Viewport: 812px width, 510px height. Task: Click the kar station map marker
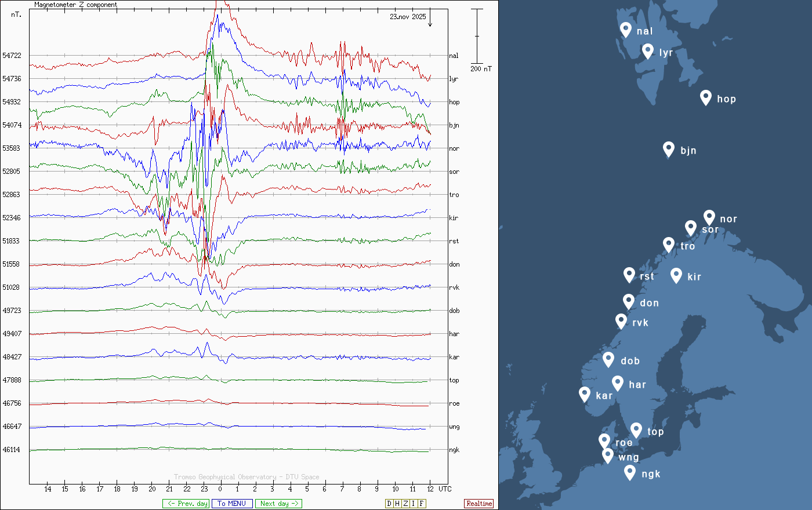coord(585,394)
